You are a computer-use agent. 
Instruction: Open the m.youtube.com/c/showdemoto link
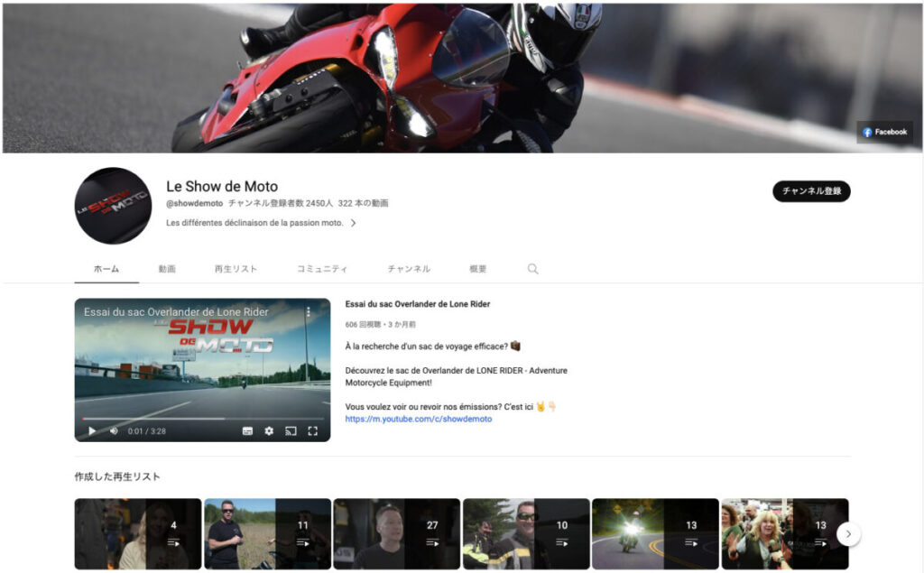tap(418, 419)
